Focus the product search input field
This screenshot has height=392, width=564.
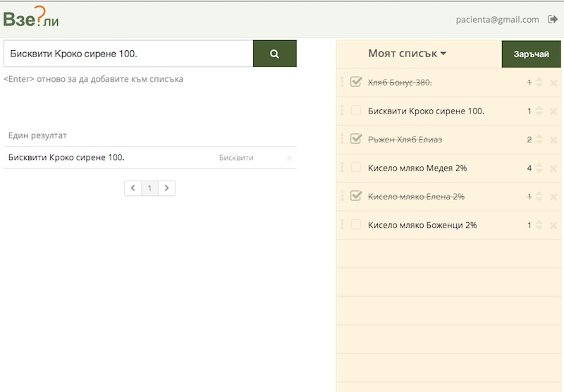[x=128, y=54]
